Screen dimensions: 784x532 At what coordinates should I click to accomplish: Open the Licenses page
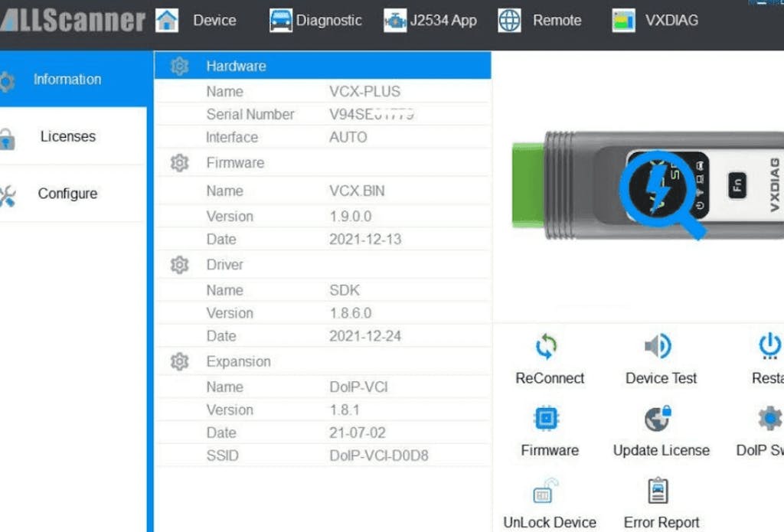click(67, 136)
